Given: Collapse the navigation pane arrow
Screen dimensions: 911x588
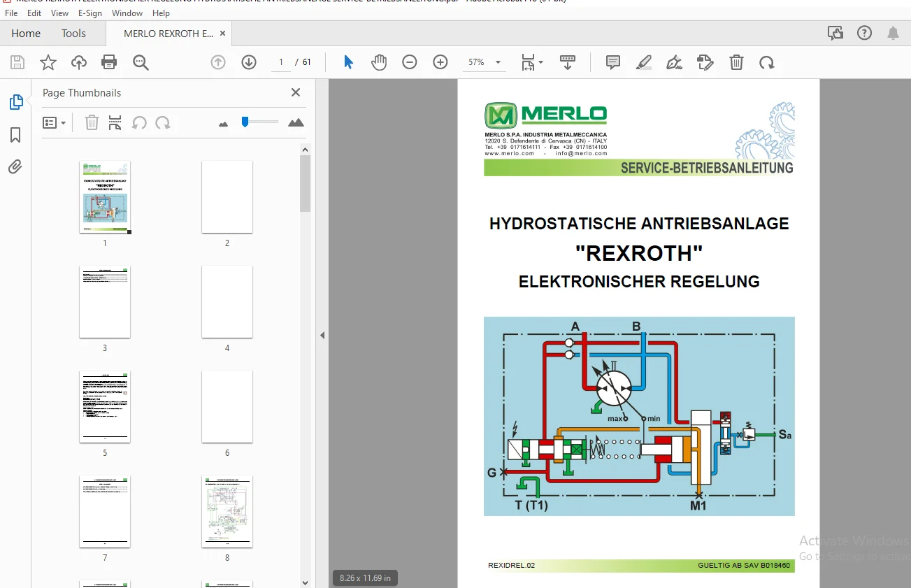Looking at the screenshot, I should [x=322, y=336].
